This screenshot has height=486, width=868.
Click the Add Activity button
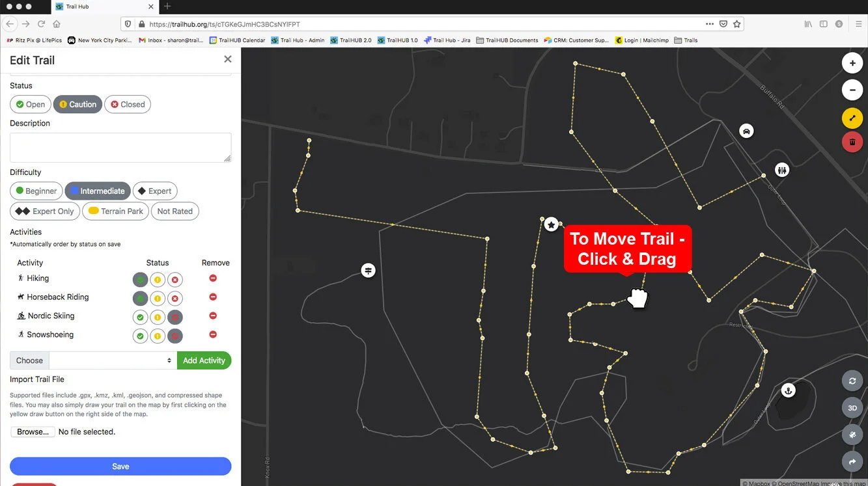[x=204, y=360]
